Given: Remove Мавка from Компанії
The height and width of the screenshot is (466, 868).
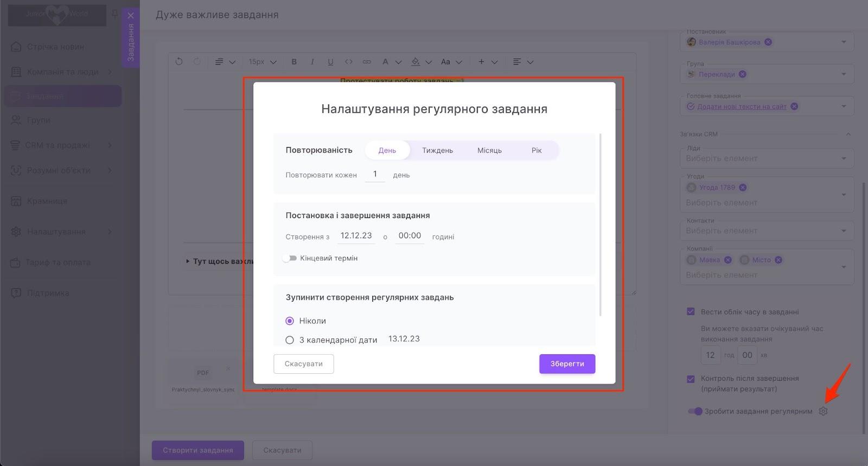Looking at the screenshot, I should pyautogui.click(x=728, y=260).
